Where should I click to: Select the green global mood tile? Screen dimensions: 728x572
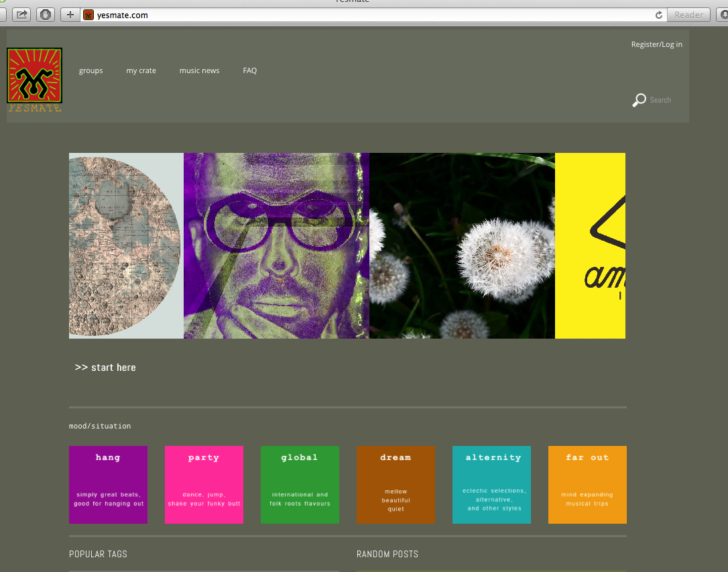300,484
